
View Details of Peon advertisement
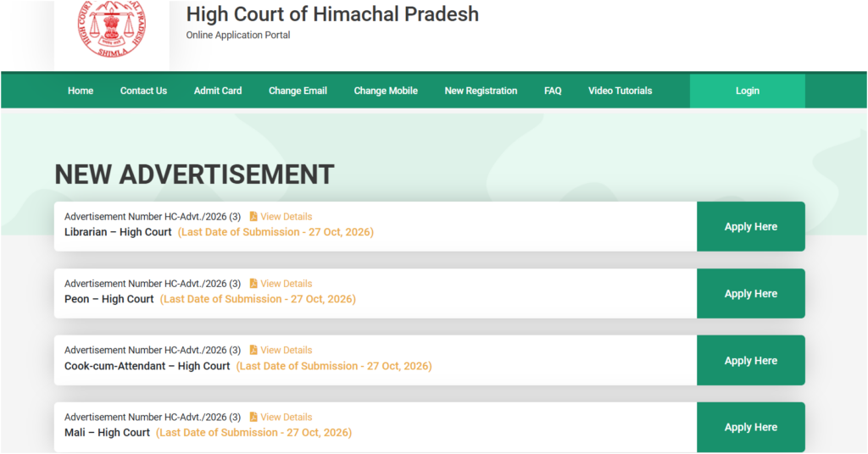[287, 284]
